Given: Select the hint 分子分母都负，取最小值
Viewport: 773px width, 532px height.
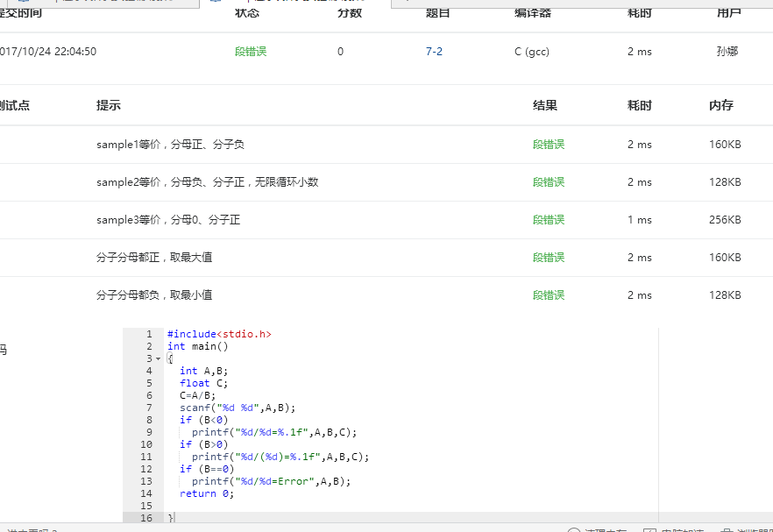Looking at the screenshot, I should [x=154, y=294].
